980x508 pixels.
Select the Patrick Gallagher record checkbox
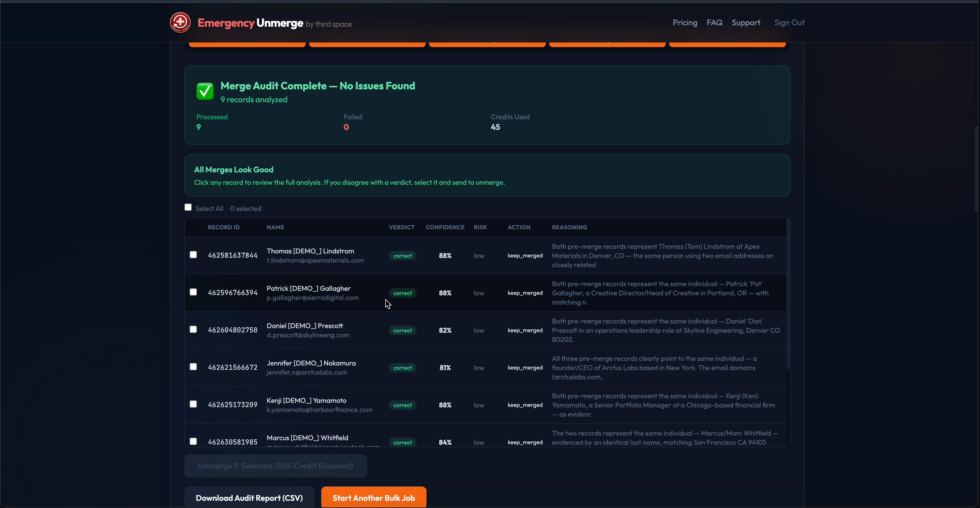[193, 292]
